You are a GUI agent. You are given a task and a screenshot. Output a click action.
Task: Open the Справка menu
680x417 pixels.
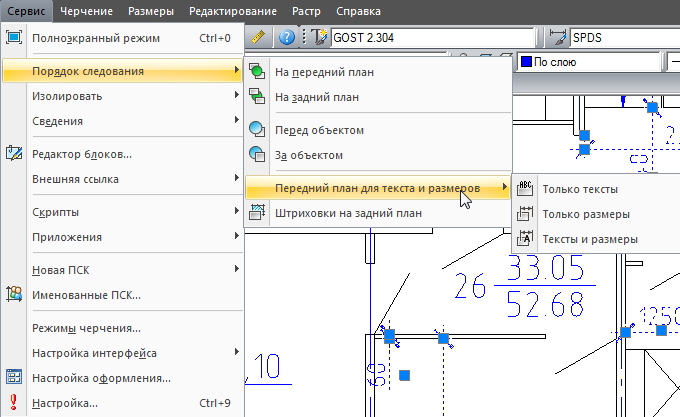coord(358,11)
